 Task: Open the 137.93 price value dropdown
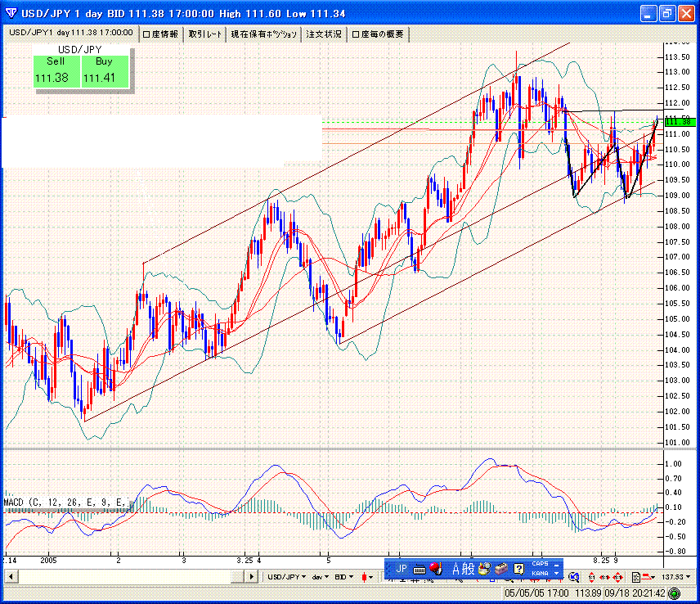(x=678, y=577)
